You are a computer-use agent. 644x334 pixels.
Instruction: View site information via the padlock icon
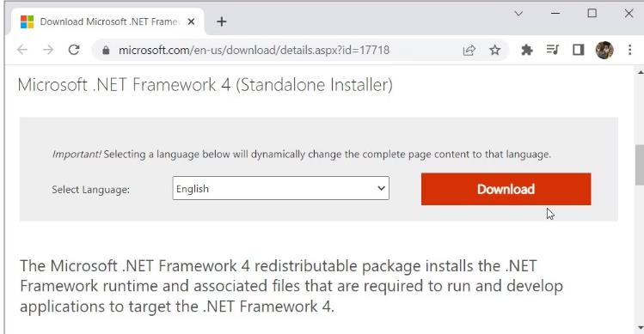(106, 50)
